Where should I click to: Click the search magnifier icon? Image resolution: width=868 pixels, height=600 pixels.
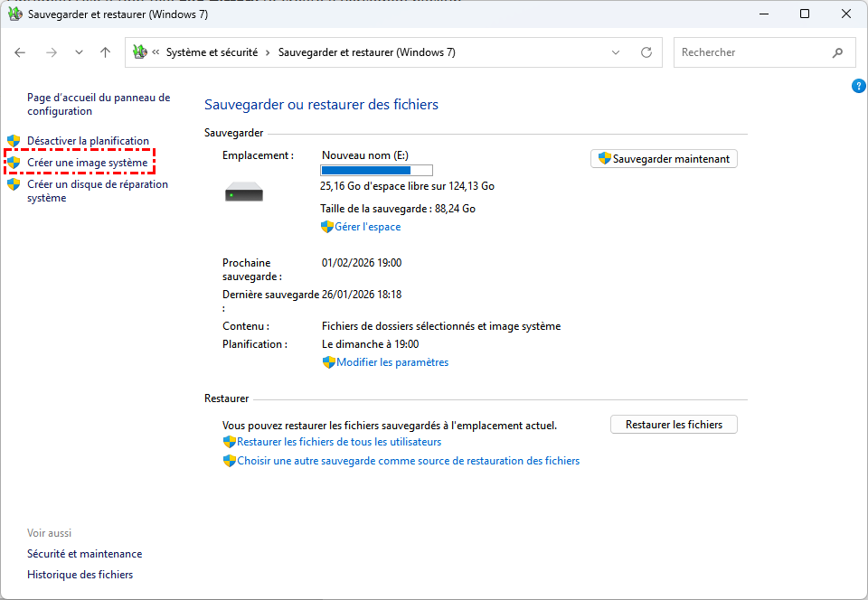point(837,52)
